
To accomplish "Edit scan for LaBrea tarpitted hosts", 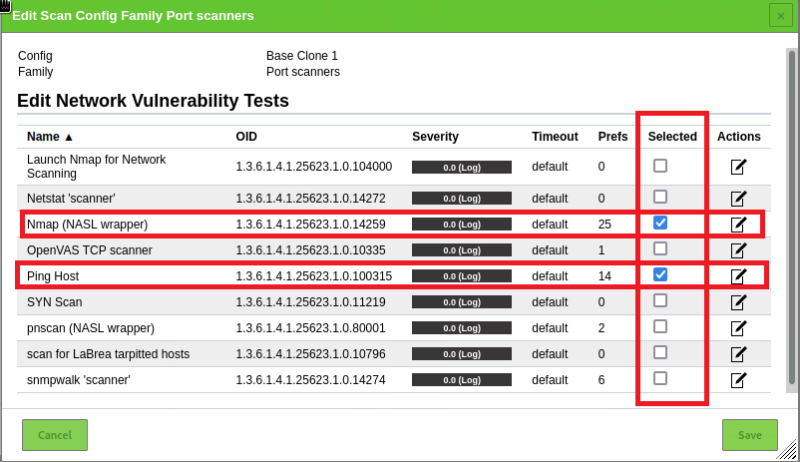I will pos(738,354).
